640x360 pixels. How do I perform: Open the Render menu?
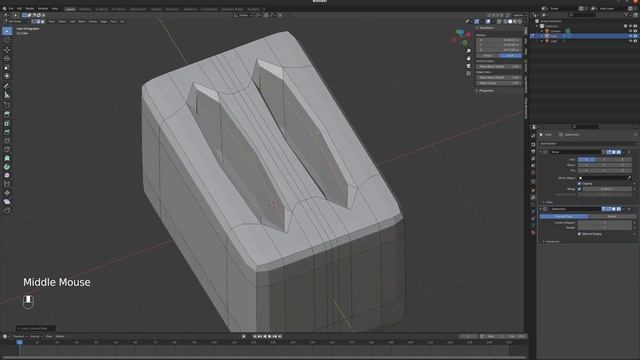coord(30,8)
